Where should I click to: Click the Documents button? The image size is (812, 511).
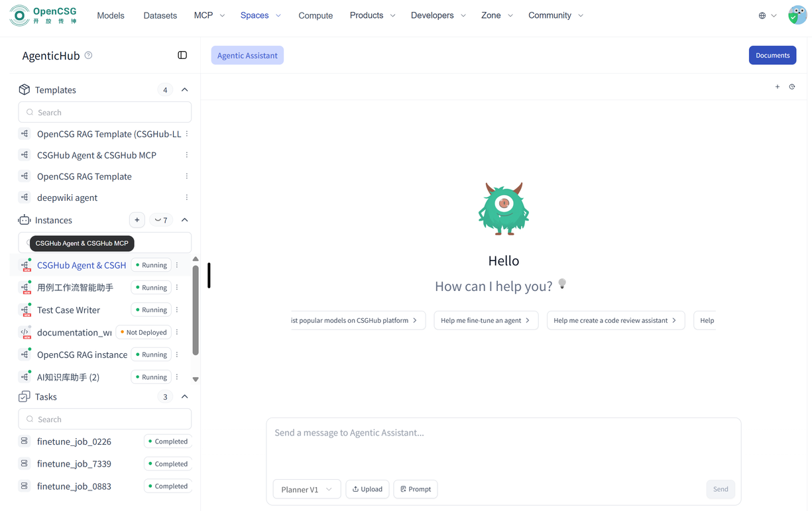772,56
